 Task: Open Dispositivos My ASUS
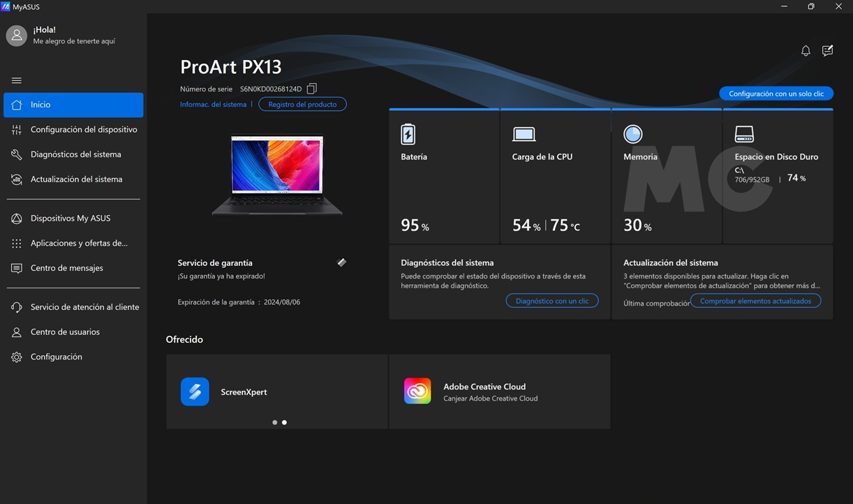pos(71,218)
